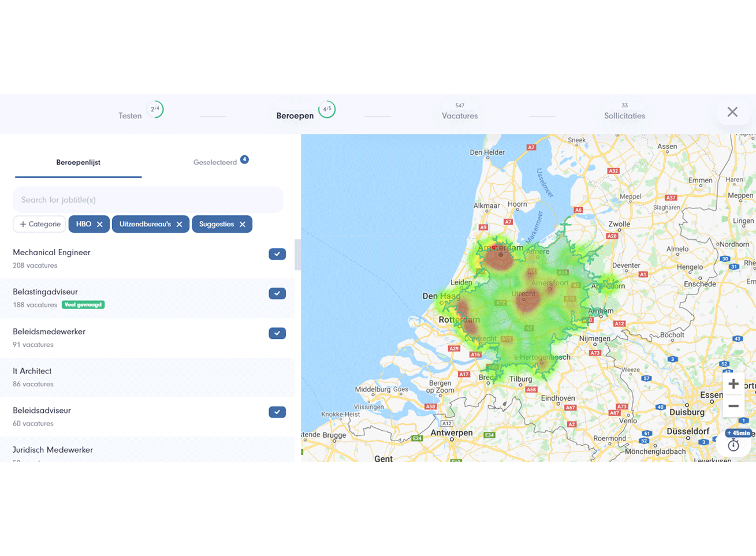756x556 pixels.
Task: Remove the HBO filter chip
Action: point(100,225)
